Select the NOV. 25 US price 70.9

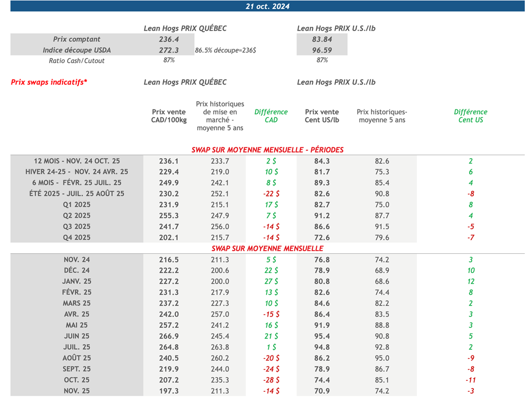point(322,391)
